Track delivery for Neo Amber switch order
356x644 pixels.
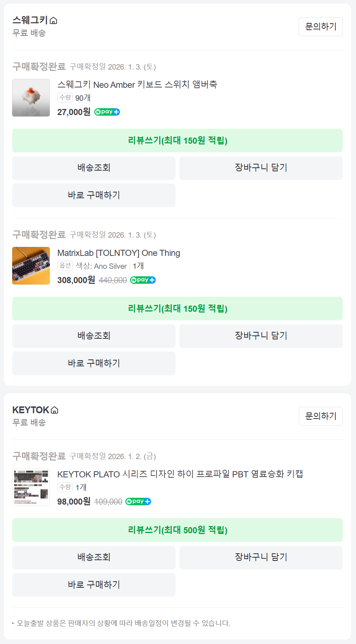[x=94, y=168]
